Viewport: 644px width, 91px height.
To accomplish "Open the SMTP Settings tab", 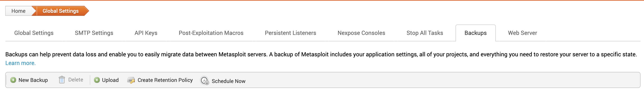I will pyautogui.click(x=94, y=33).
